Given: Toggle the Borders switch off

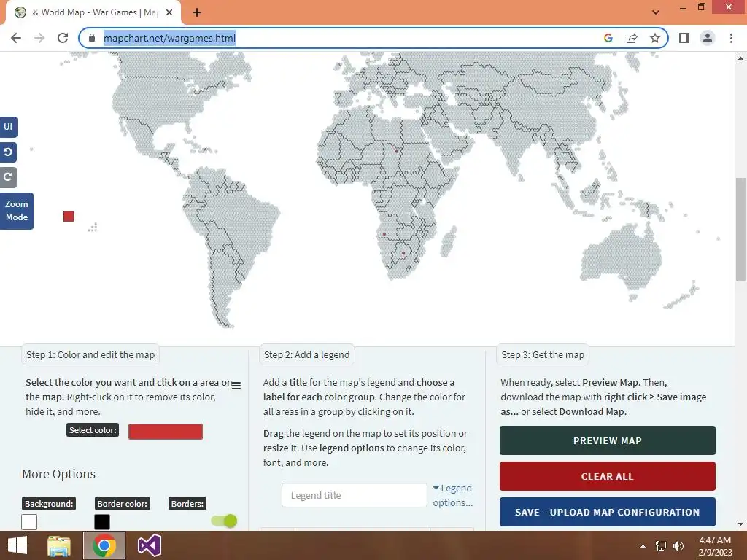Looking at the screenshot, I should [x=224, y=521].
